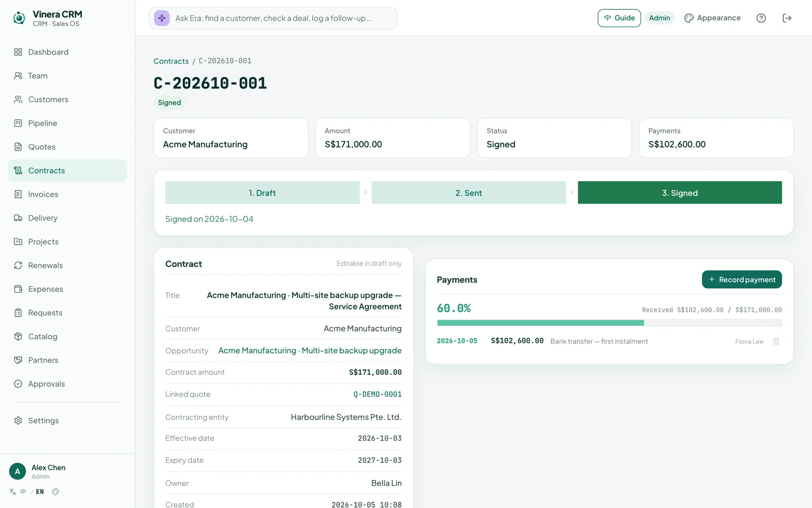Screen dimensions: 812x508
Task: Click the Alex Chen avatar
Action: [17, 471]
